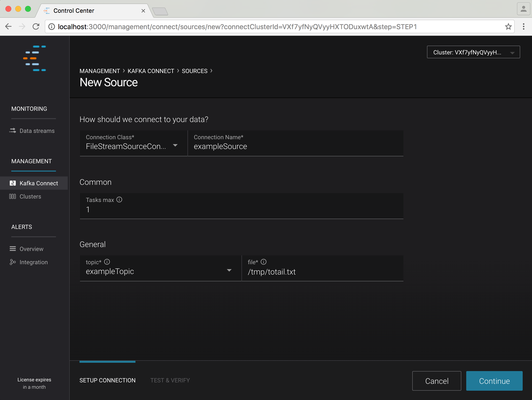
Task: Open the Clusters management page
Action: [x=30, y=197]
